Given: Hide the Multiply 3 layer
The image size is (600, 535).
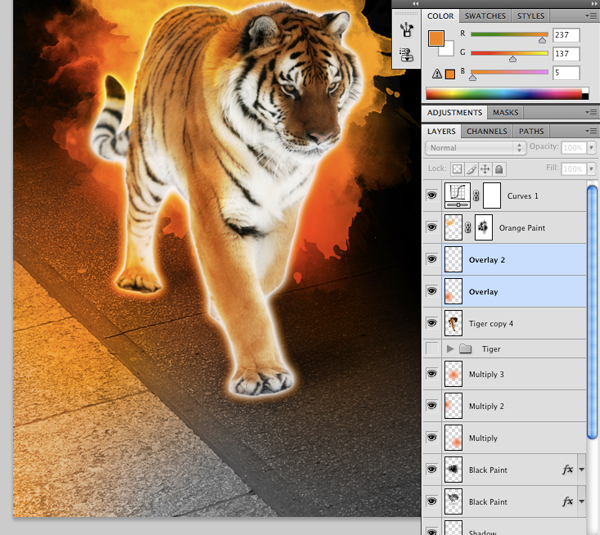Looking at the screenshot, I should coord(432,374).
